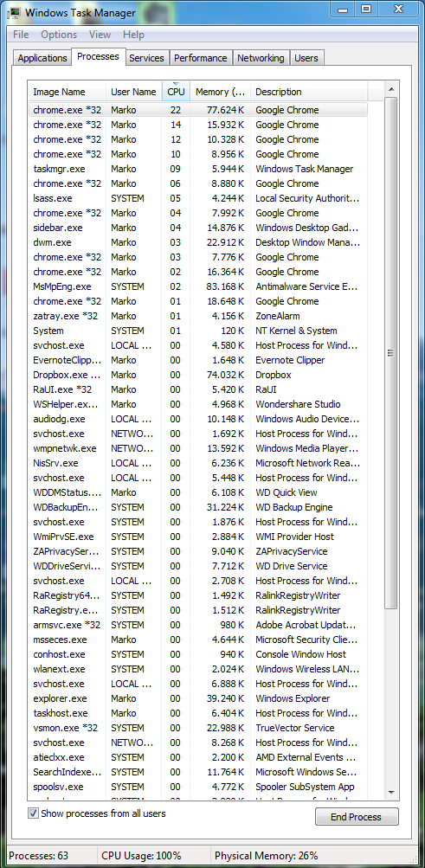
Task: Select the WmiPrvSE.exe process
Action: tap(197, 537)
